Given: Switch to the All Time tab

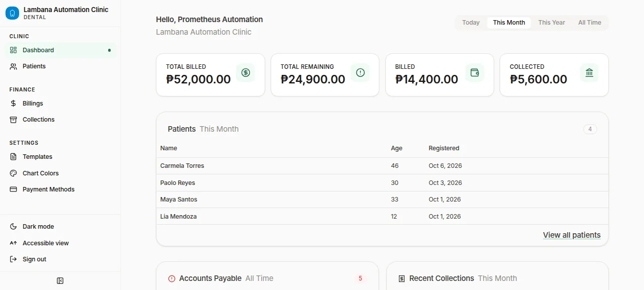Looking at the screenshot, I should tap(590, 23).
